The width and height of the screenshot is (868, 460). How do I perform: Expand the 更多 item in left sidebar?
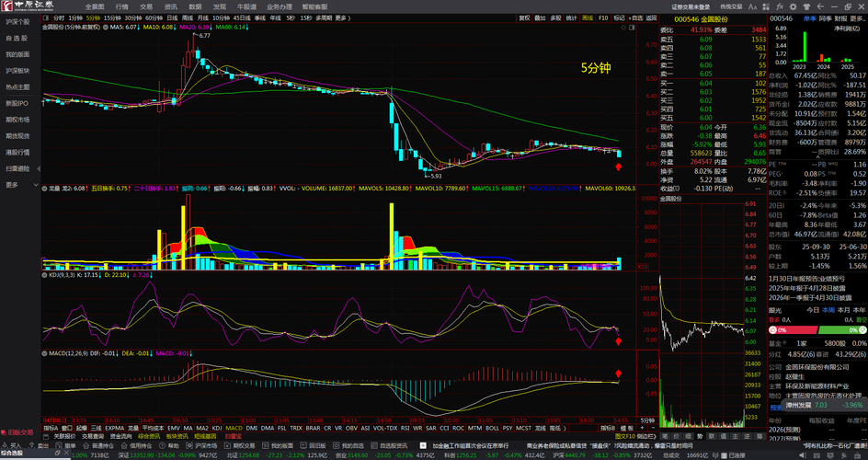pyautogui.click(x=20, y=185)
